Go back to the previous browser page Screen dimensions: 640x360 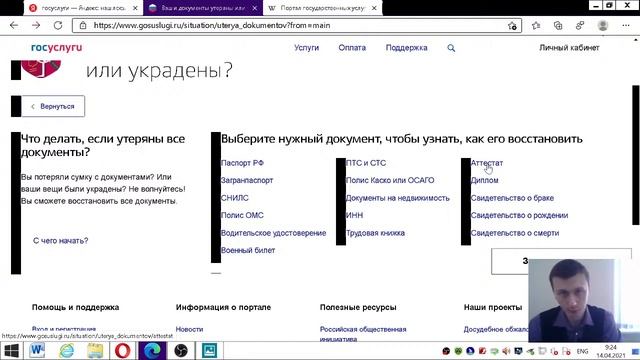[x=14, y=25]
